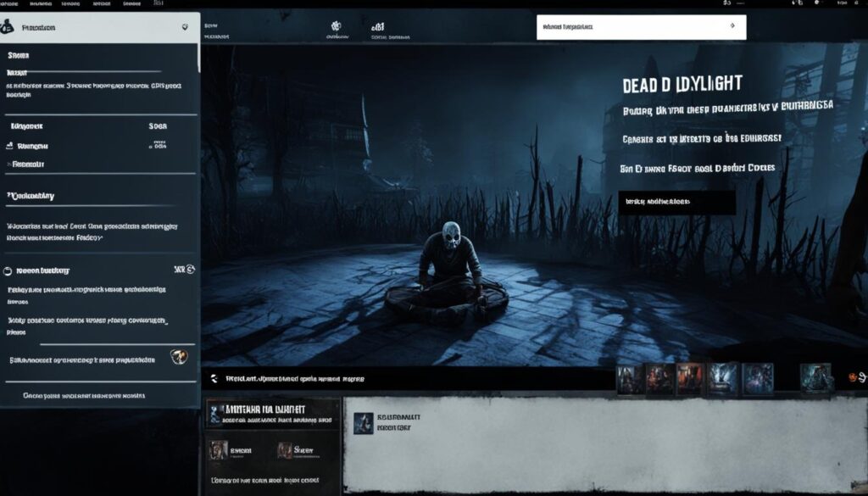
Task: Click the 'DEAD D LDYLIGHT' title text
Action: (682, 85)
